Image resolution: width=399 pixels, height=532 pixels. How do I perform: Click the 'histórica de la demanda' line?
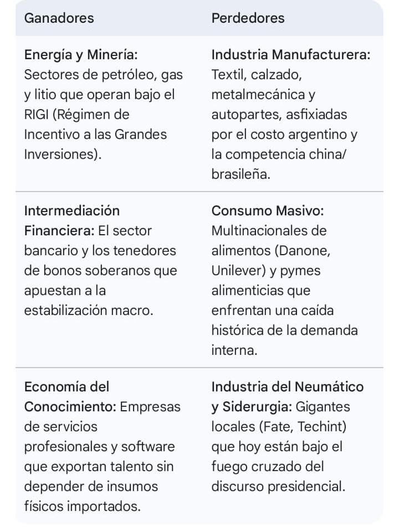coord(284,330)
